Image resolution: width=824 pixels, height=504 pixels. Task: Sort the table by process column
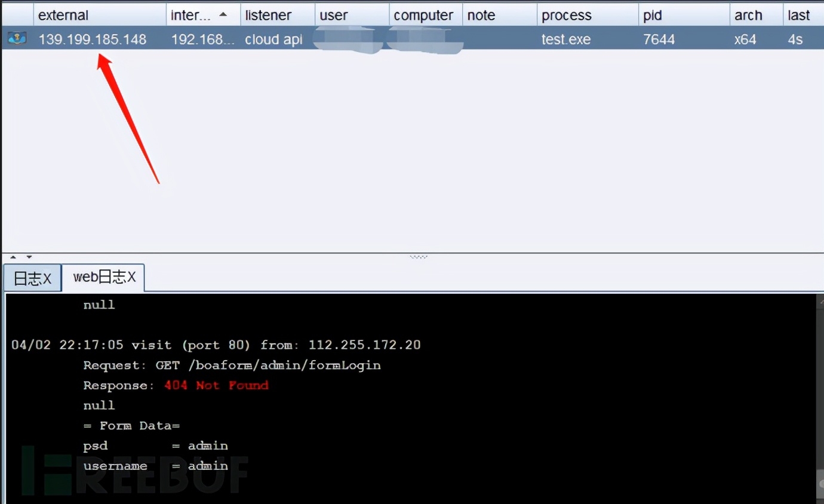(588, 15)
